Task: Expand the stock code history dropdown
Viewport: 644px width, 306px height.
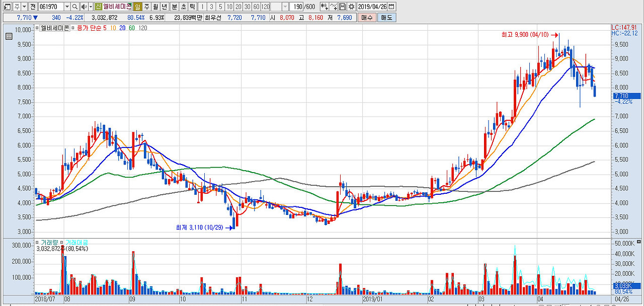Action: (67, 7)
